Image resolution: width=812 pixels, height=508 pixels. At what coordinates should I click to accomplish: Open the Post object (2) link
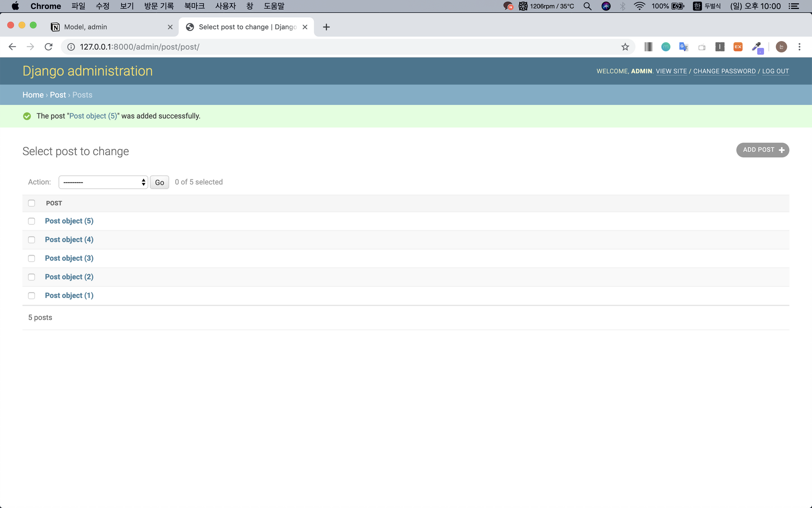point(69,277)
